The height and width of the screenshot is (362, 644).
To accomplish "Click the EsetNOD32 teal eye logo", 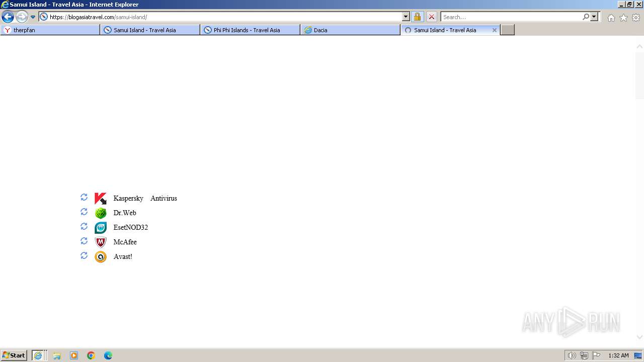I will 101,228.
